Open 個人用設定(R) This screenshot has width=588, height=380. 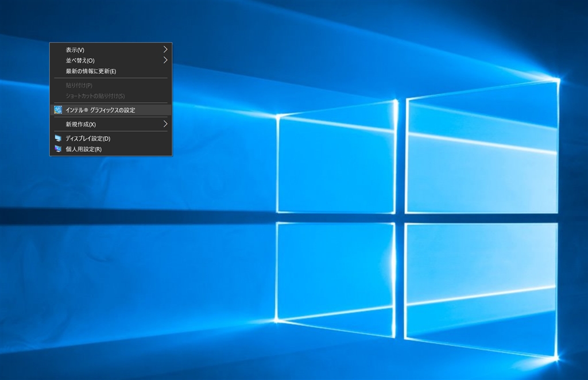pos(111,149)
